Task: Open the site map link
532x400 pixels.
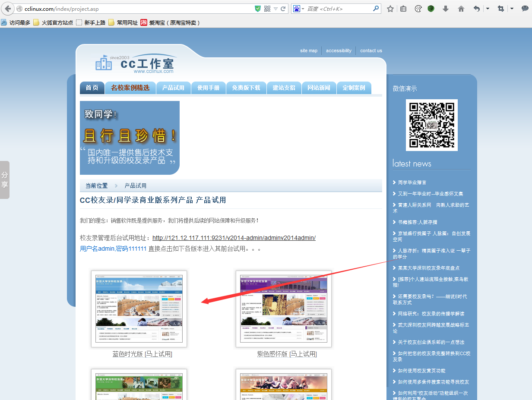Action: (x=309, y=50)
